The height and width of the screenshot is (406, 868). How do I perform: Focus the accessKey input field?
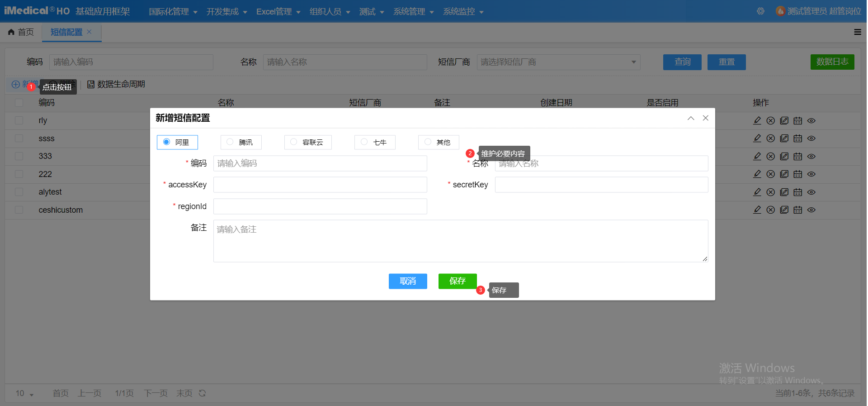point(320,185)
